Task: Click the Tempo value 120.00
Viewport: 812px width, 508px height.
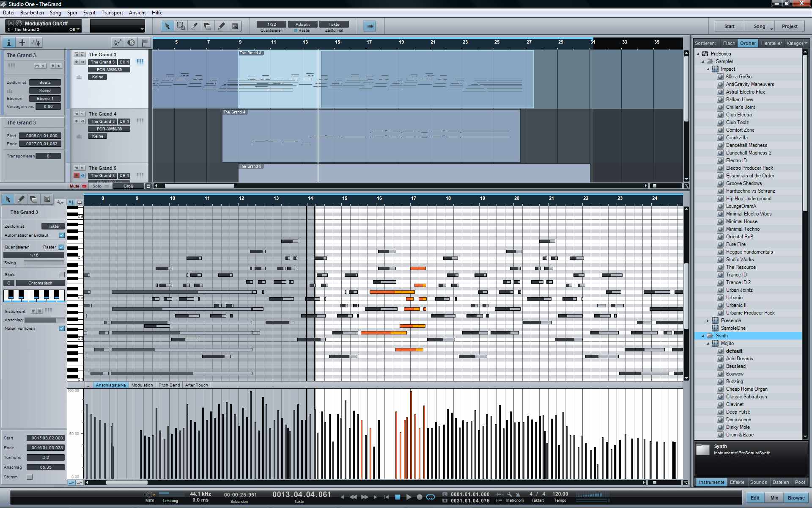Action: pos(560,494)
